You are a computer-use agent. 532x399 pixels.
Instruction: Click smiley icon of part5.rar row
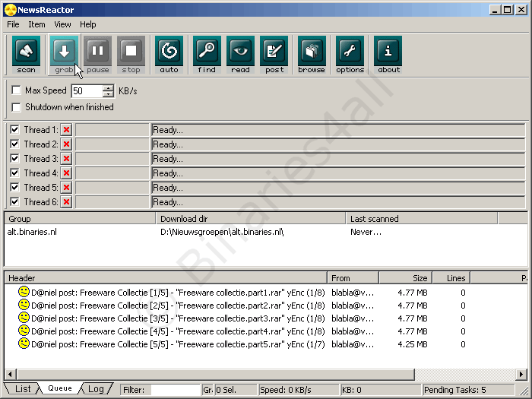[x=24, y=344]
